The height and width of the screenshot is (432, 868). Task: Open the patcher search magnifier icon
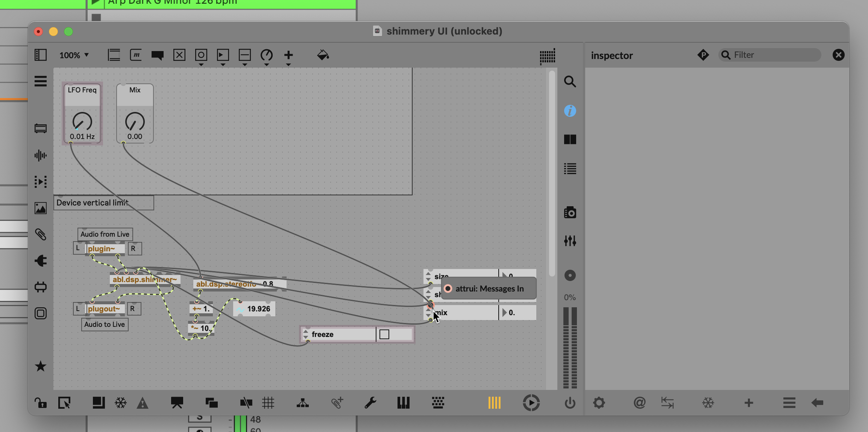click(x=570, y=82)
